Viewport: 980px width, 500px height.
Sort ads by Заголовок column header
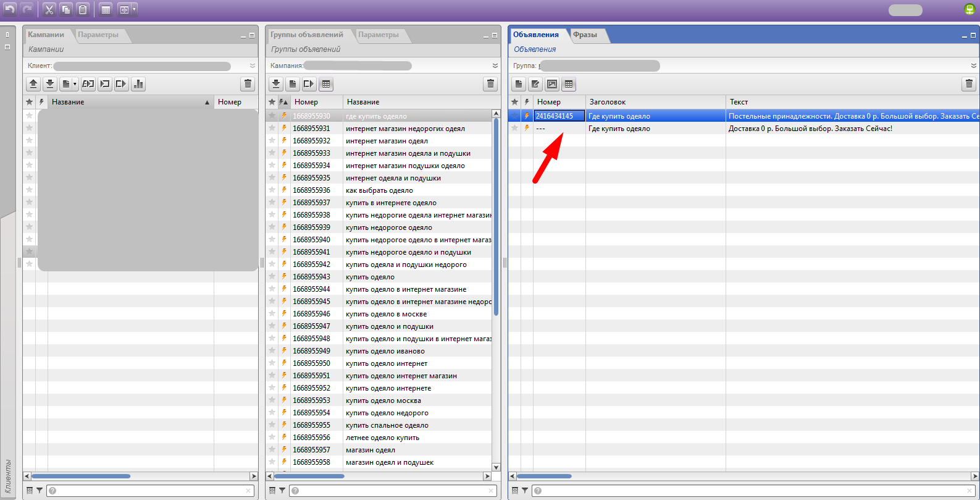pyautogui.click(x=656, y=102)
